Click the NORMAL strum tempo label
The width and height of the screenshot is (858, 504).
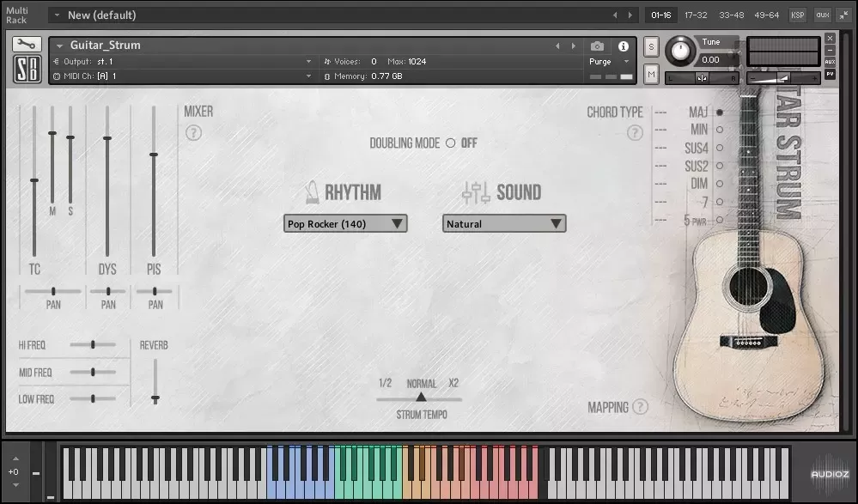point(422,384)
